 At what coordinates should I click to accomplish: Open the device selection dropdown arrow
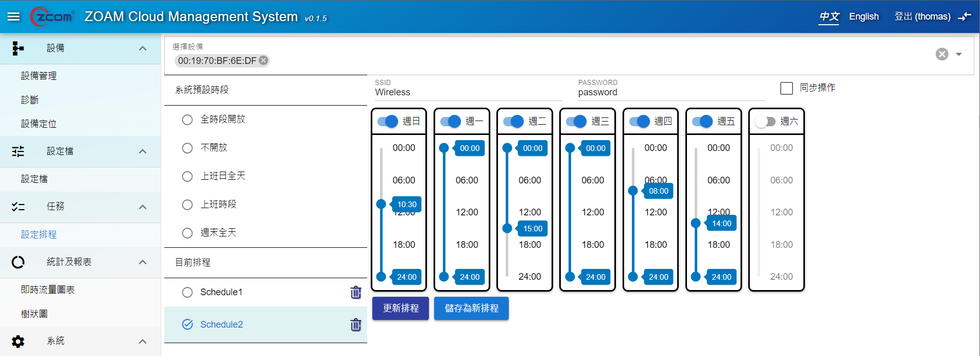pyautogui.click(x=959, y=54)
